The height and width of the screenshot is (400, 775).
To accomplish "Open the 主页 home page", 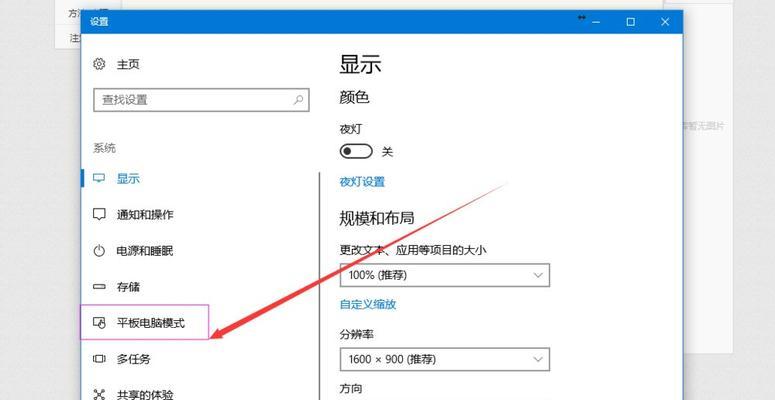I will point(128,64).
